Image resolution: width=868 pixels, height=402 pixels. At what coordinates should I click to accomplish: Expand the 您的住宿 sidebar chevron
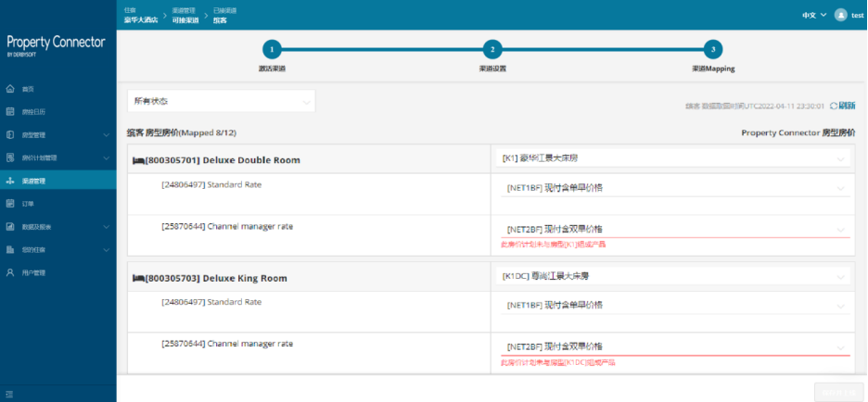[107, 250]
